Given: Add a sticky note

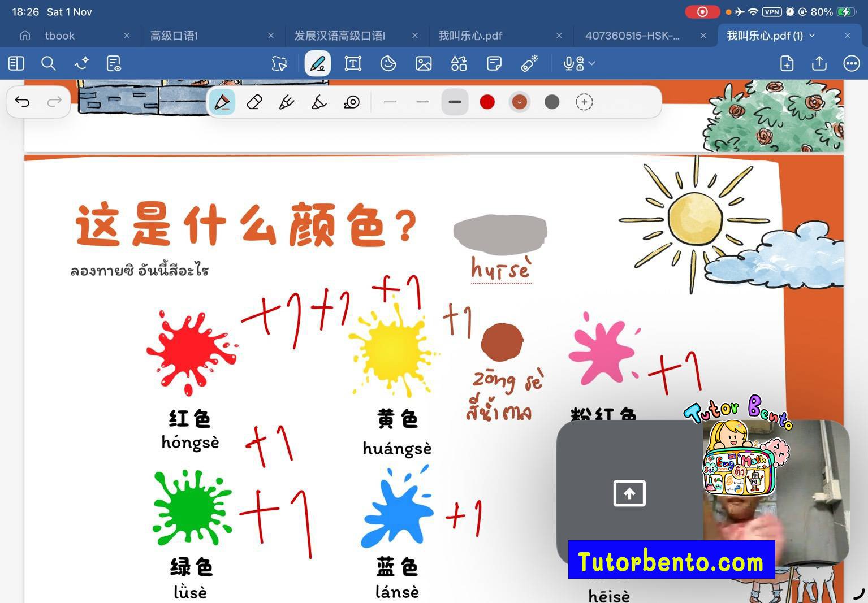Looking at the screenshot, I should click(494, 63).
